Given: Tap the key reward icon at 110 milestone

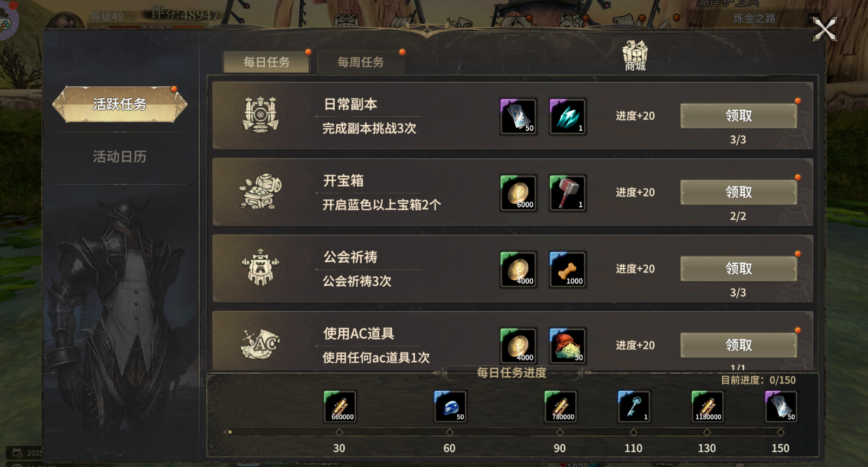Looking at the screenshot, I should [634, 407].
